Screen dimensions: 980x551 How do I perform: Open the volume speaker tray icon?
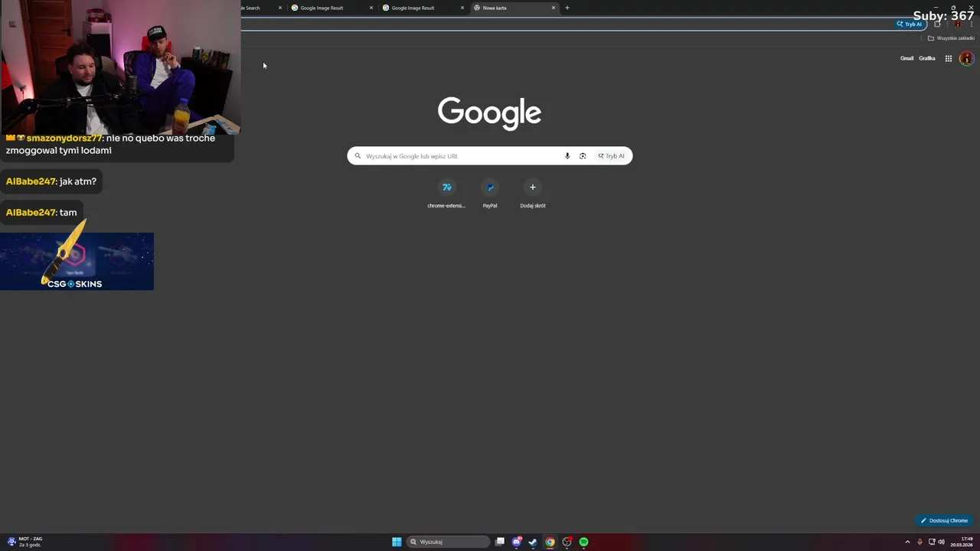[x=942, y=542]
